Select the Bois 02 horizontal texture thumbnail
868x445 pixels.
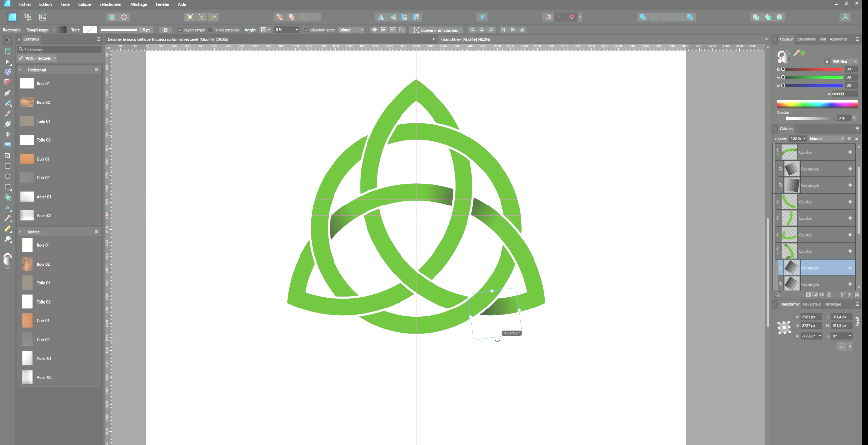28,103
